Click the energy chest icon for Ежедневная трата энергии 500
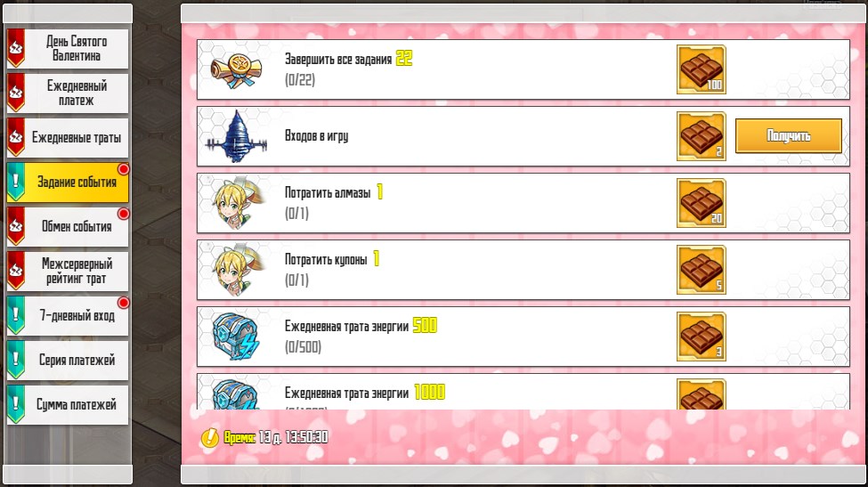 237,337
